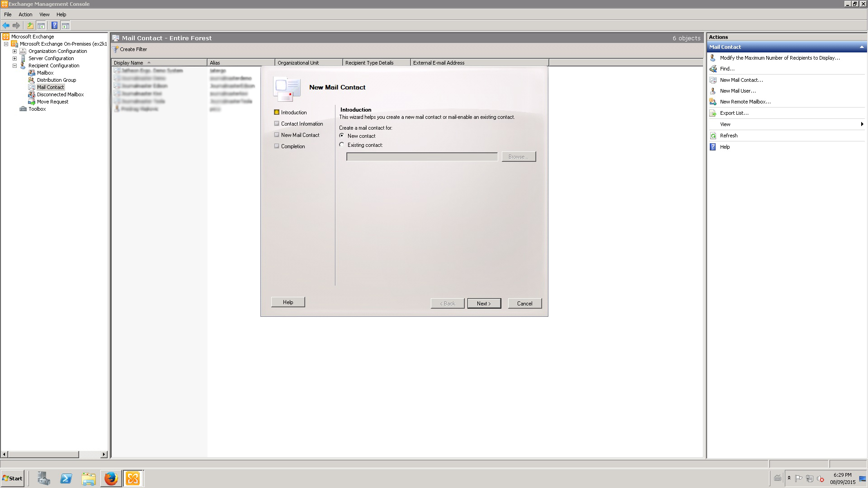Screen dimensions: 868x488
Task: Open the Distribution Group node
Action: [x=57, y=80]
